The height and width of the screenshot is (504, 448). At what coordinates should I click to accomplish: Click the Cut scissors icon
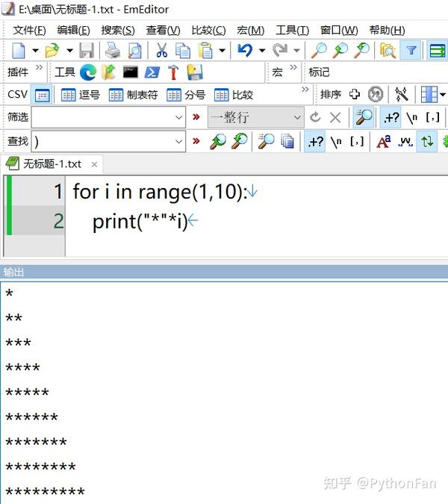pos(161,50)
